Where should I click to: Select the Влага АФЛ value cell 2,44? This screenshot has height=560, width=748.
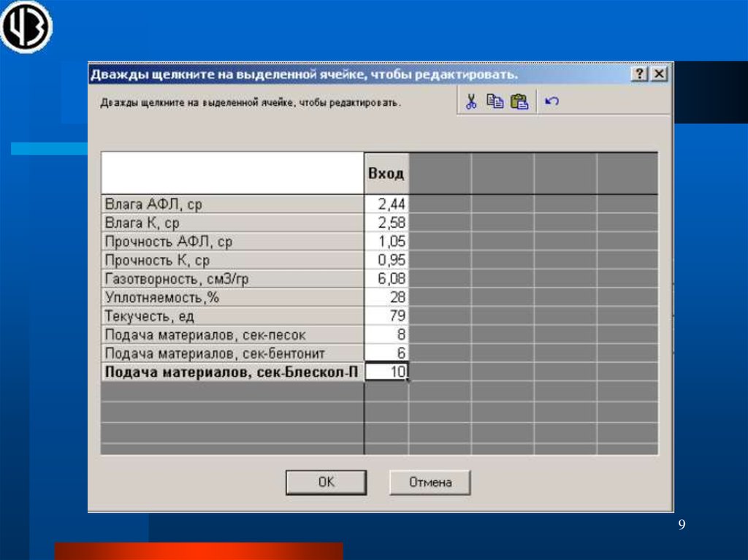386,204
